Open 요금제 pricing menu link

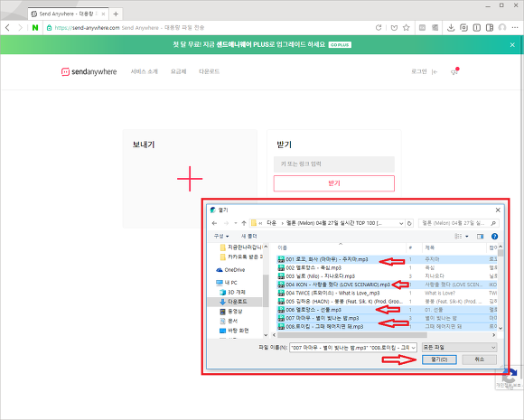(x=179, y=71)
